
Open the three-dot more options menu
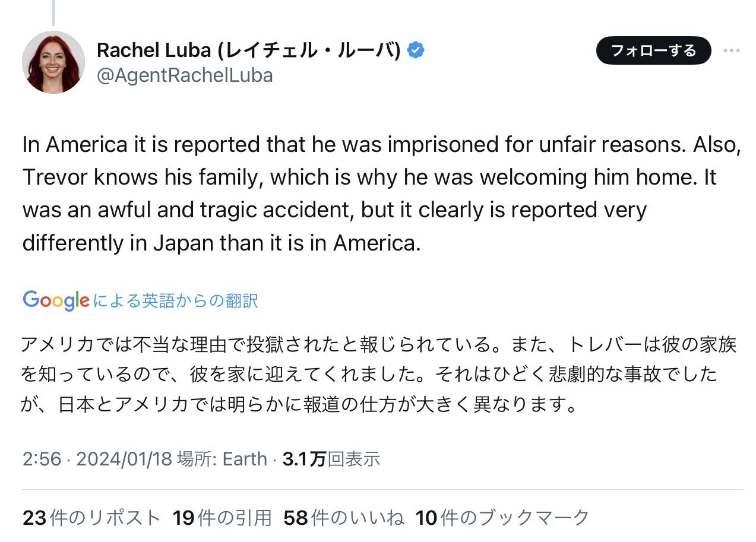point(732,50)
